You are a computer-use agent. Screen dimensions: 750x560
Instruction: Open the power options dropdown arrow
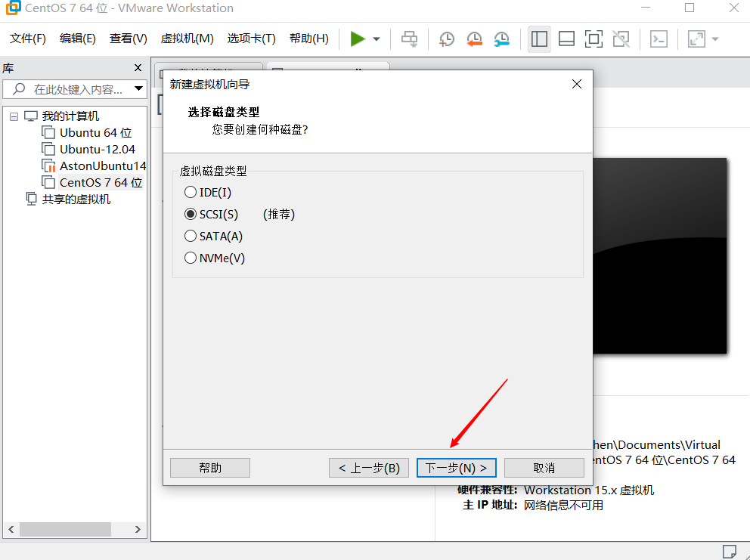click(377, 39)
